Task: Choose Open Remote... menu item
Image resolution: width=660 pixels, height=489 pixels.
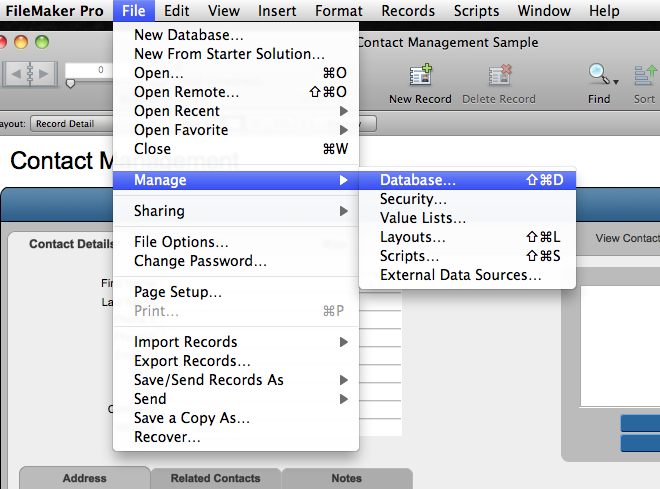Action: coord(236,92)
